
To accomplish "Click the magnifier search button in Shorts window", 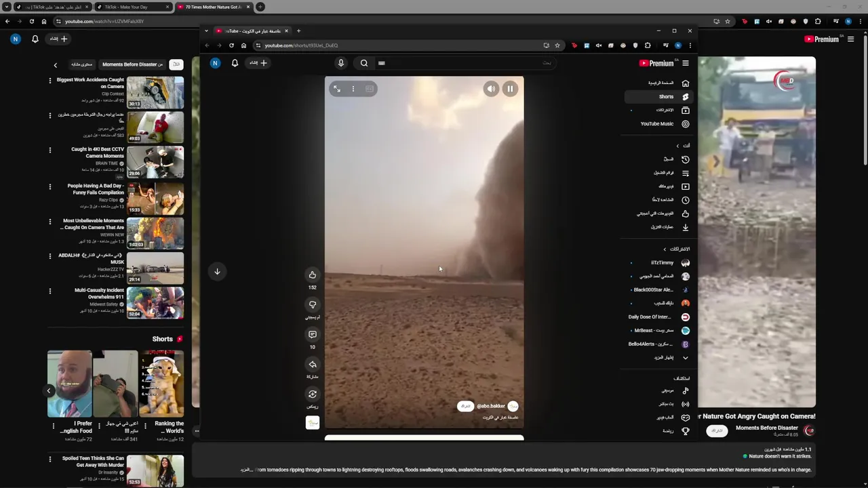I will click(364, 63).
